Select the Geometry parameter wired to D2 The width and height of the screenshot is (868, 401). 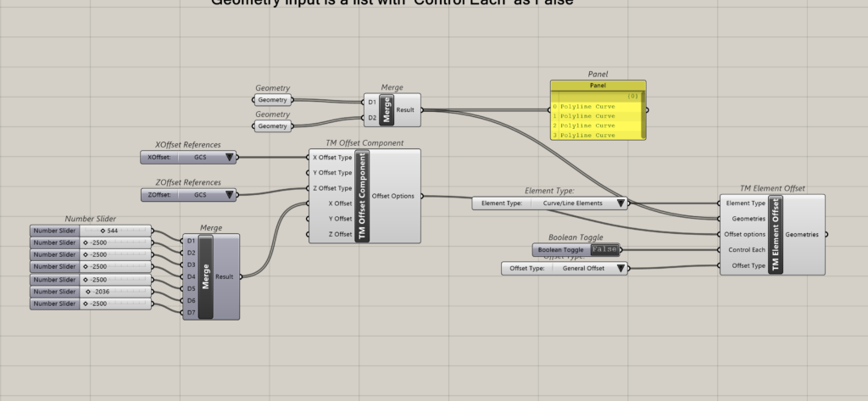pos(272,126)
